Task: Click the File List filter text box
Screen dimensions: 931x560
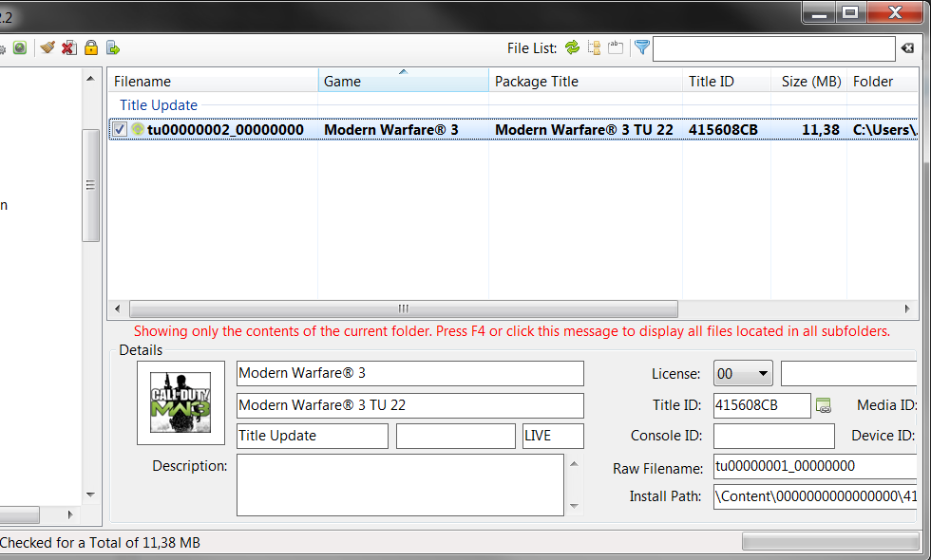Action: point(774,48)
